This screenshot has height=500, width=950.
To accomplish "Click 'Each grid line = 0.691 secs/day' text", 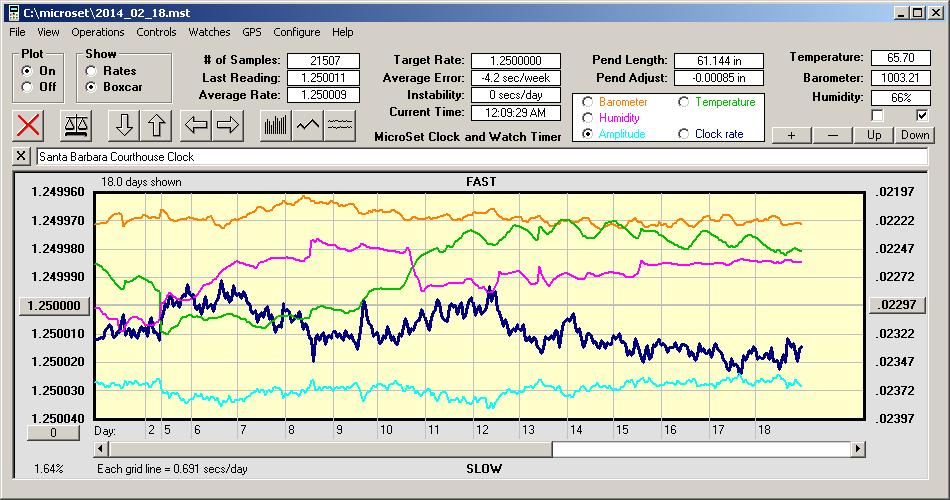I will point(172,468).
